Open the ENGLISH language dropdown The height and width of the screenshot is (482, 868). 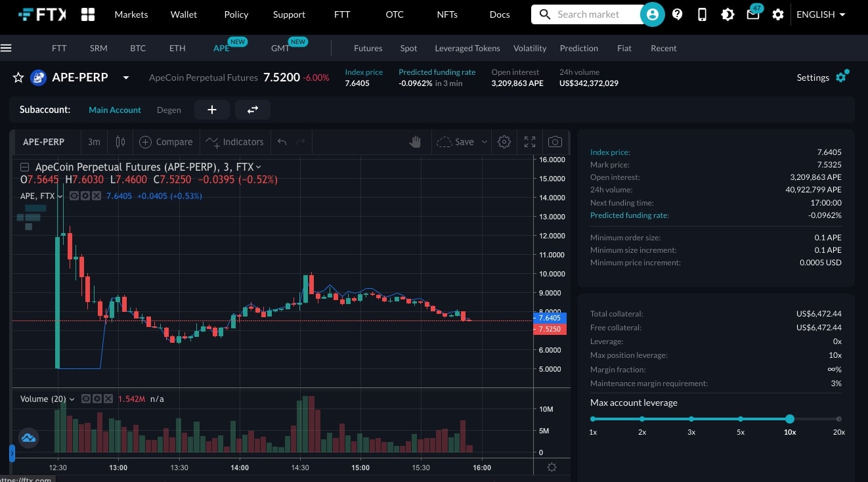coord(821,14)
